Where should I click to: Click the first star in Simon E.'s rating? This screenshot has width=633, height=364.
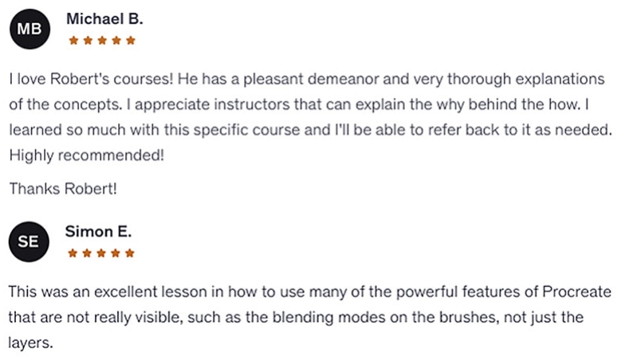[72, 254]
